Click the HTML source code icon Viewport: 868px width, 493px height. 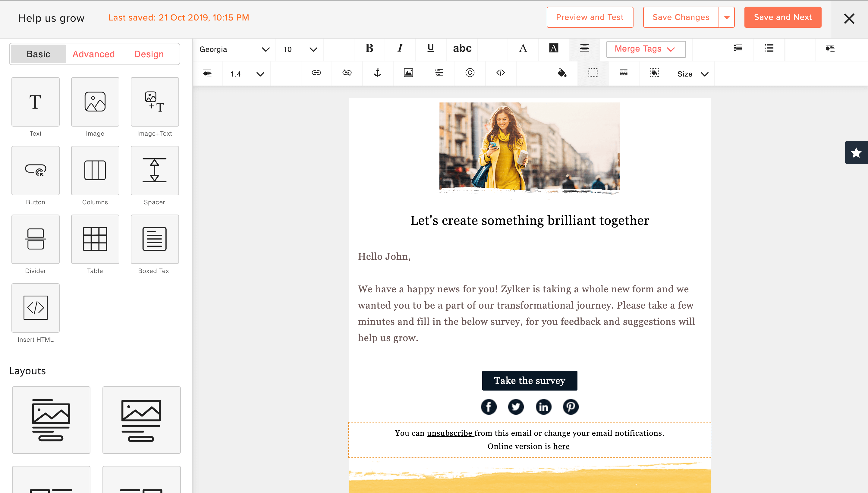click(x=501, y=73)
